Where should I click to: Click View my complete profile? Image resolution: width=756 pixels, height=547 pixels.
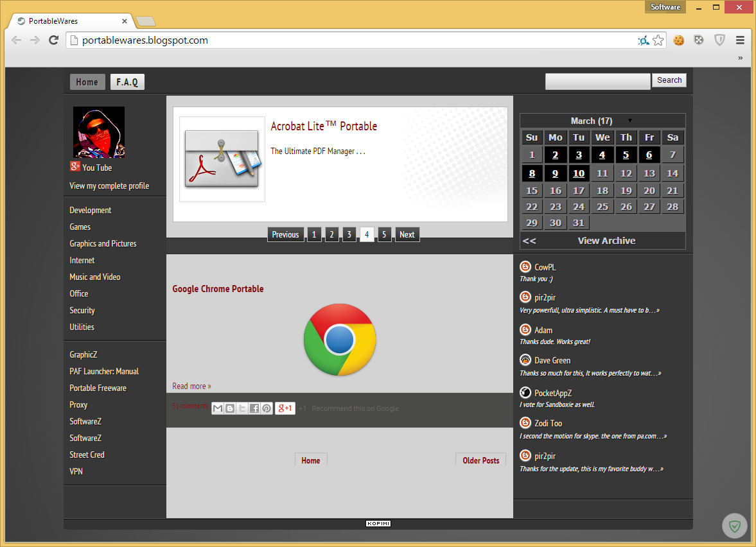pyautogui.click(x=109, y=186)
